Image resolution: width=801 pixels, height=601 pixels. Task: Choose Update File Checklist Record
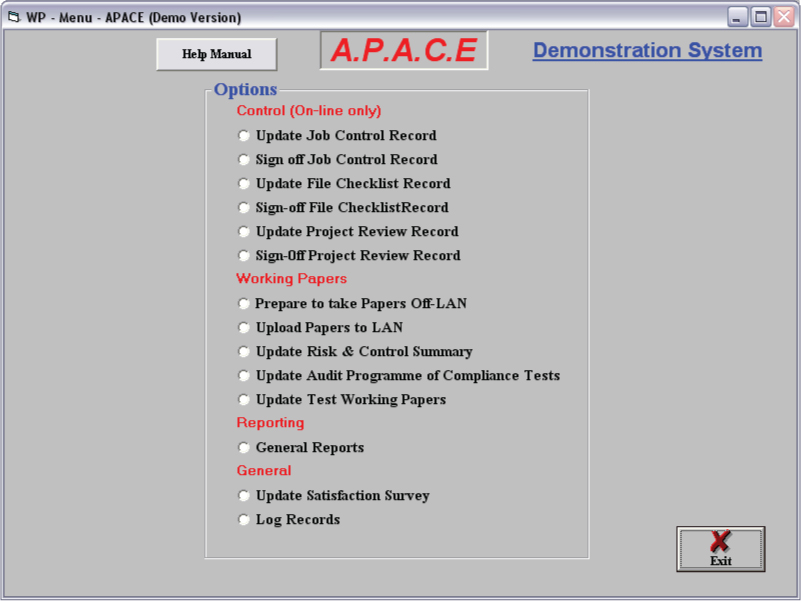pyautogui.click(x=244, y=184)
